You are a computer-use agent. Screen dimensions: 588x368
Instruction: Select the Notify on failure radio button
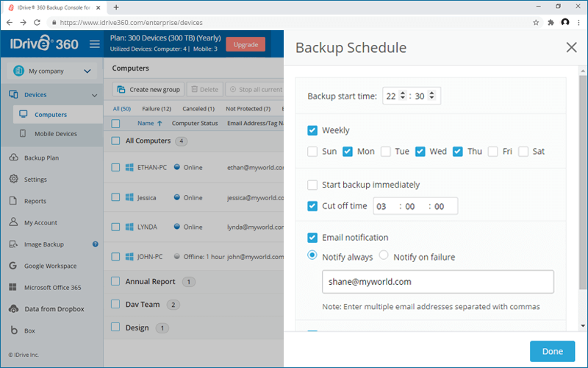click(383, 255)
